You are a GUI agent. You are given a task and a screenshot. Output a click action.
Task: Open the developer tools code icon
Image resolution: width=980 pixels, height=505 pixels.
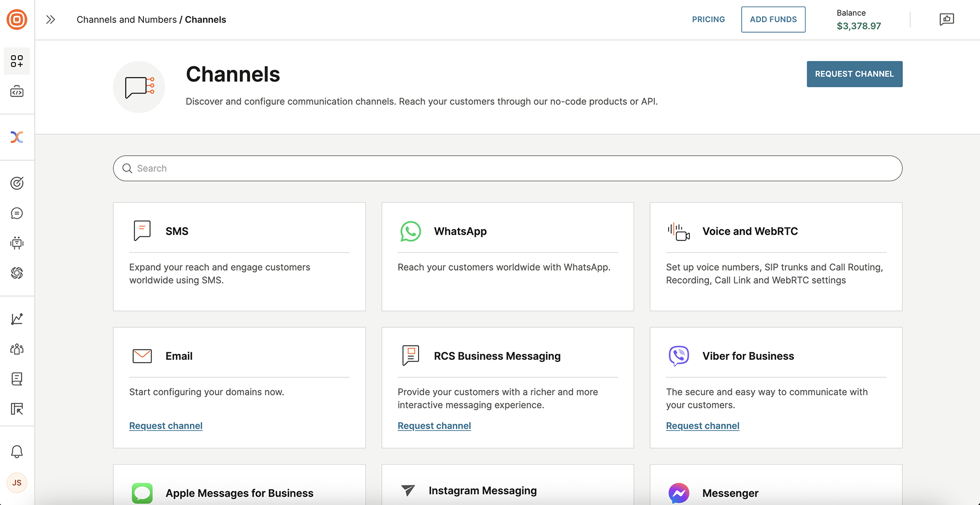pos(17,92)
